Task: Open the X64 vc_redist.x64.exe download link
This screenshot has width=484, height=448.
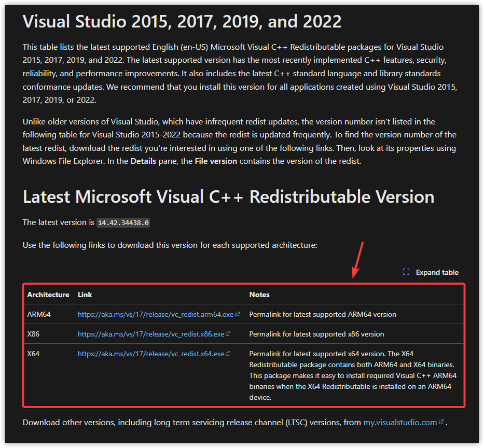Action: pyautogui.click(x=151, y=354)
